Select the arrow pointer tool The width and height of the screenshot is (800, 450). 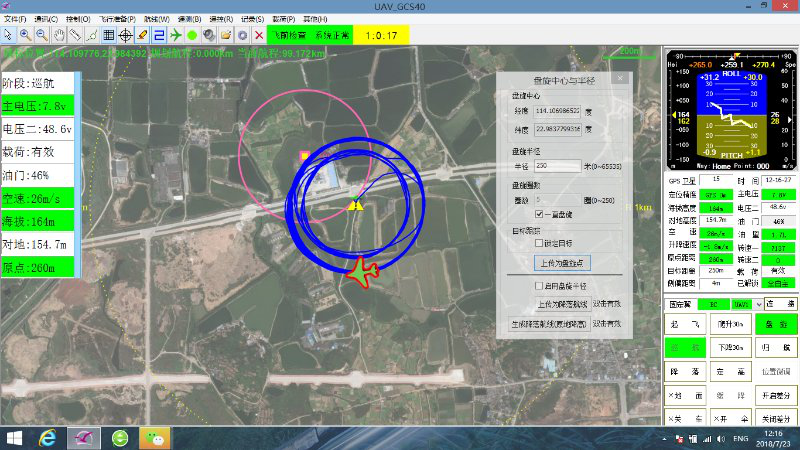(x=8, y=35)
